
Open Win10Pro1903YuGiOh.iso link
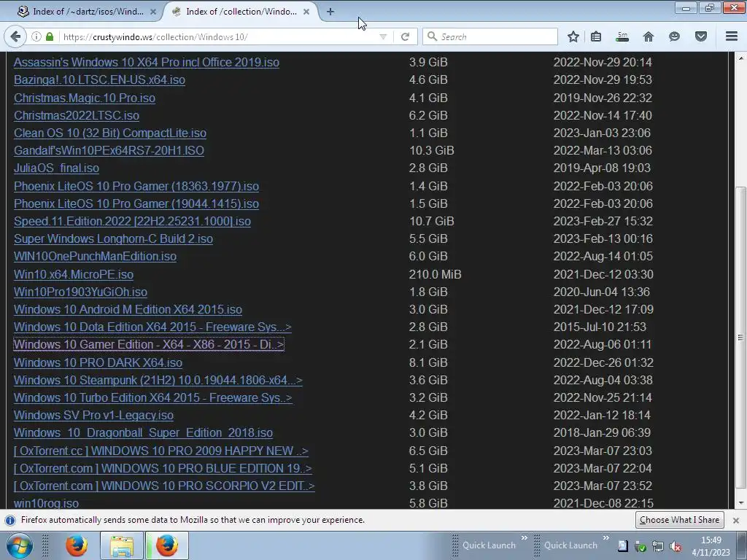[x=80, y=292]
